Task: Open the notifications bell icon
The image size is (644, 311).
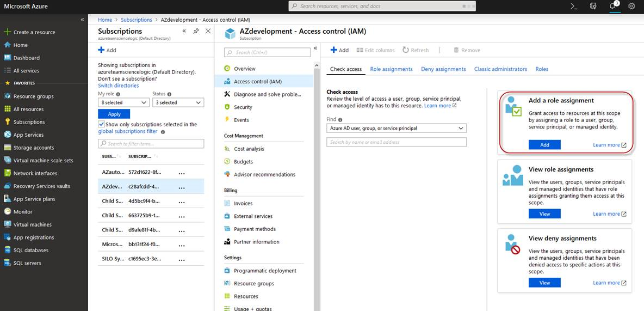Action: click(x=612, y=6)
